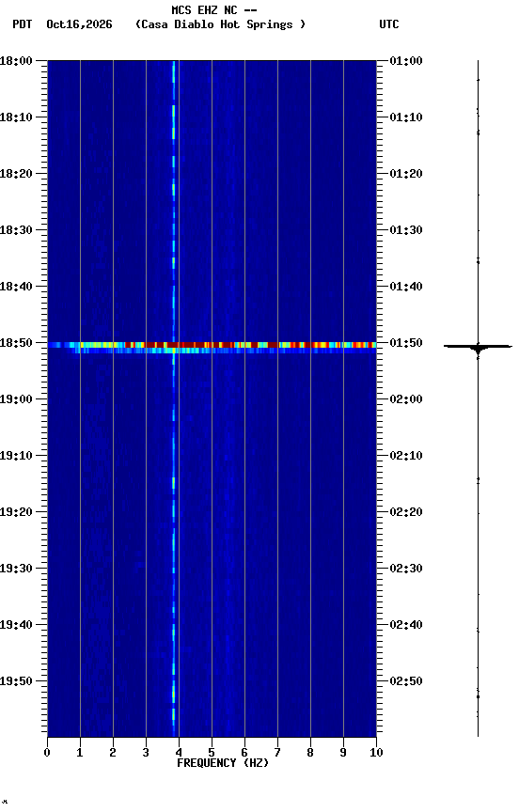519x812 pixels.
Task: Click the '2' frequency axis tick label
Action: [x=113, y=753]
